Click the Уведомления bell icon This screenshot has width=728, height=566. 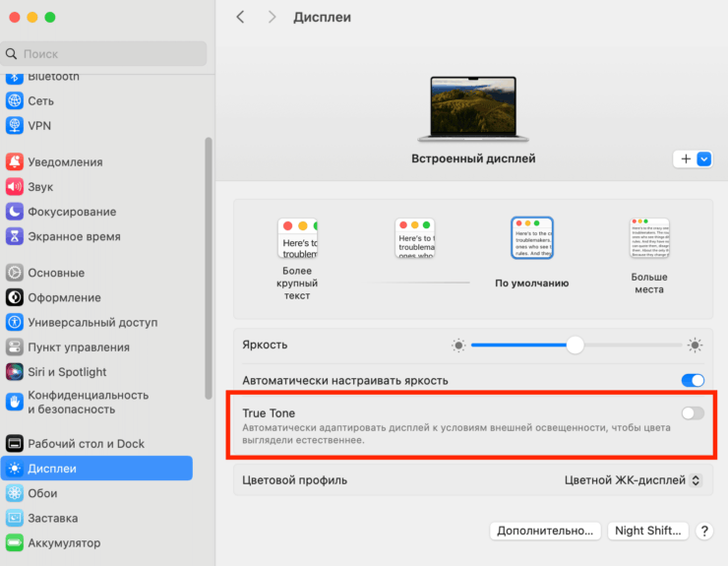[x=15, y=161]
